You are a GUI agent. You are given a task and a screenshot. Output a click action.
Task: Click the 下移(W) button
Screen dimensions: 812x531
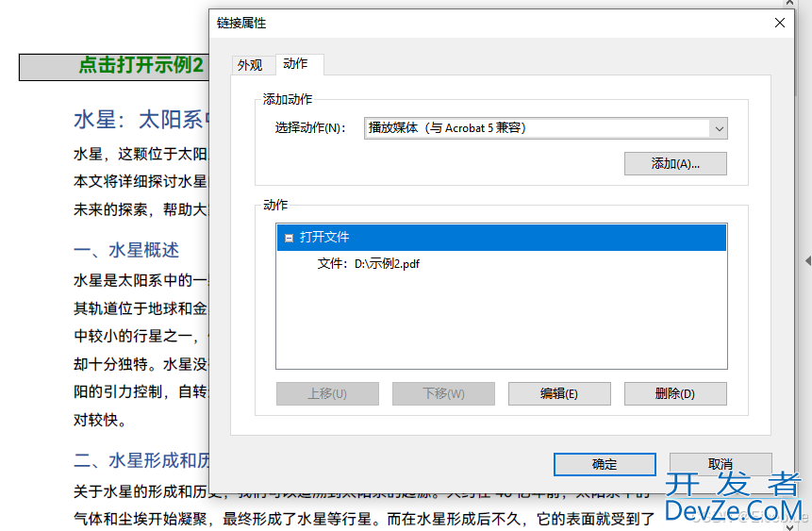coord(443,393)
